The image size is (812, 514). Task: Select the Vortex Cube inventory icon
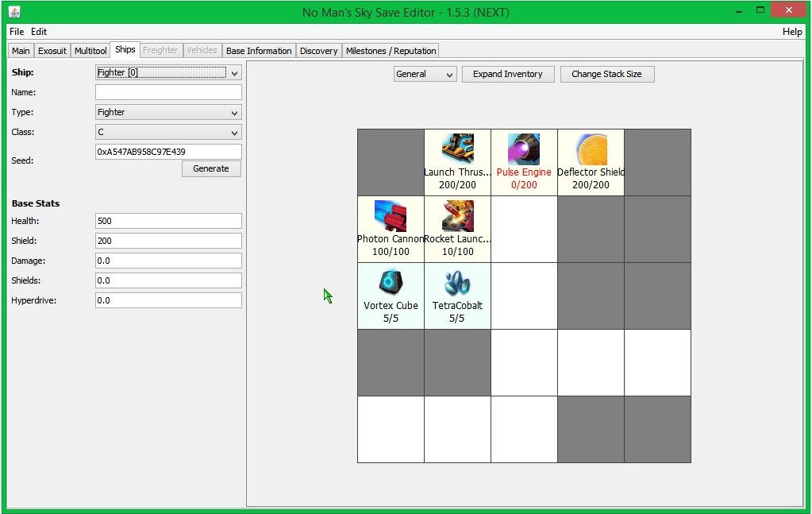coord(391,282)
